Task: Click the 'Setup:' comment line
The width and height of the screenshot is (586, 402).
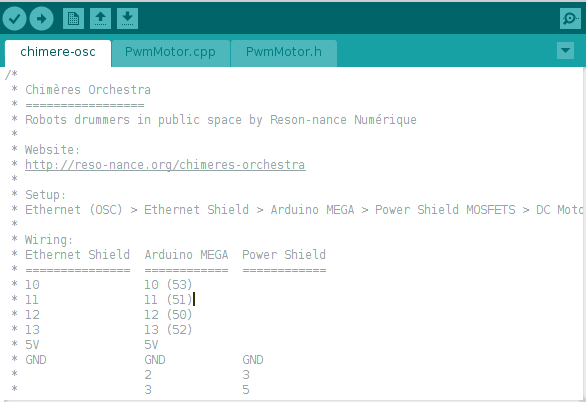Action: (x=45, y=195)
